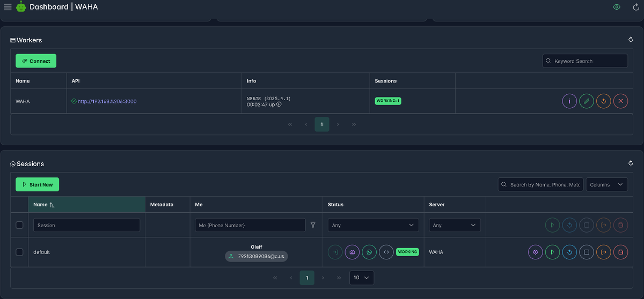The width and height of the screenshot is (644, 299).
Task: Focus the search by Name, Phone field
Action: click(x=540, y=184)
